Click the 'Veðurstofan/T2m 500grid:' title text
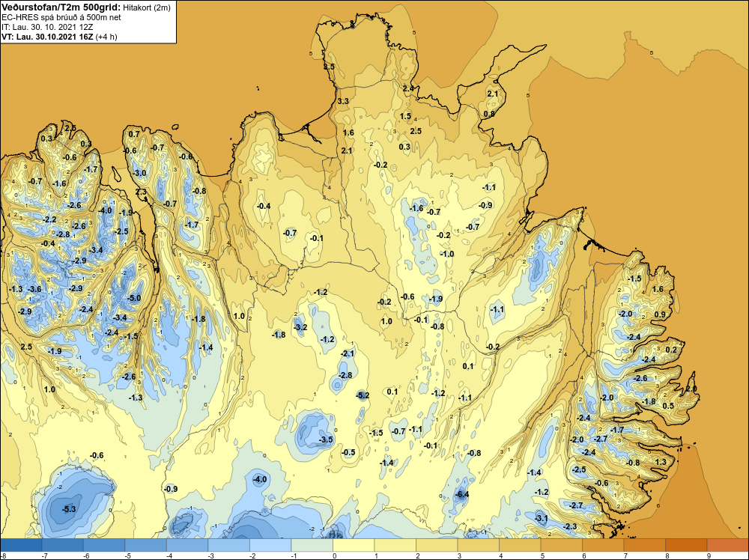The width and height of the screenshot is (749, 560). coord(61,7)
